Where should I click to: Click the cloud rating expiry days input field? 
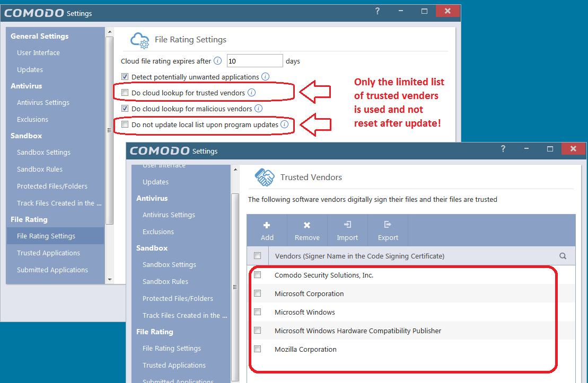254,61
